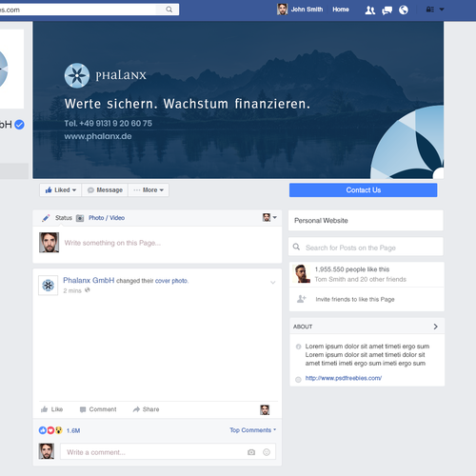This screenshot has width=476, height=476.
Task: Click 'Search for Posts on the Page' field
Action: [366, 247]
